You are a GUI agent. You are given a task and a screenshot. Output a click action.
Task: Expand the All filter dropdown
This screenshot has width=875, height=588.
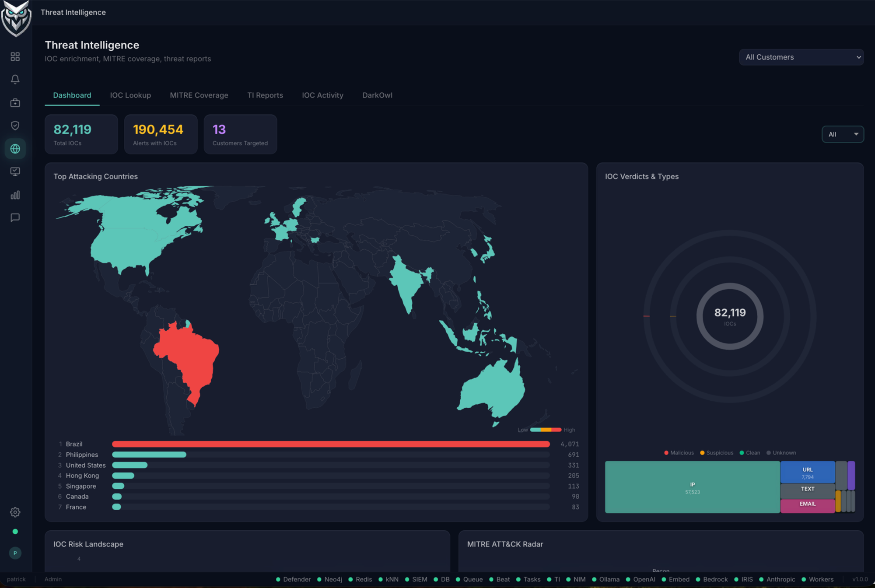843,134
